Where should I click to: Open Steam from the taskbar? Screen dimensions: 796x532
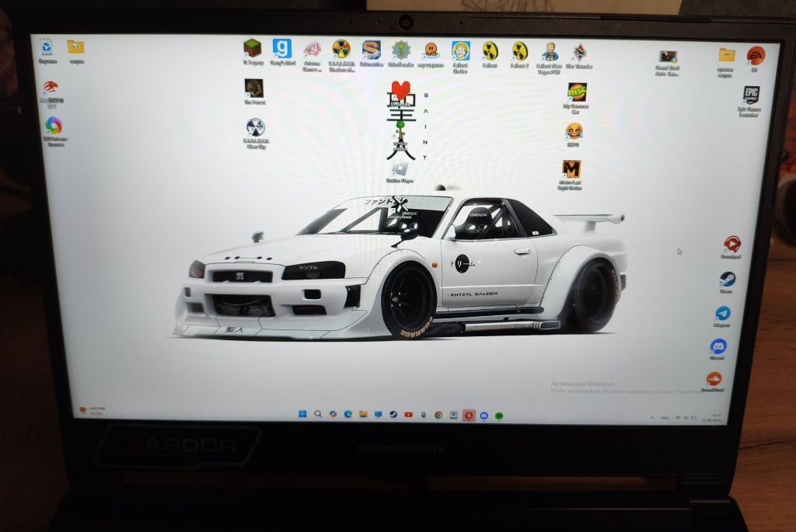pos(393,415)
